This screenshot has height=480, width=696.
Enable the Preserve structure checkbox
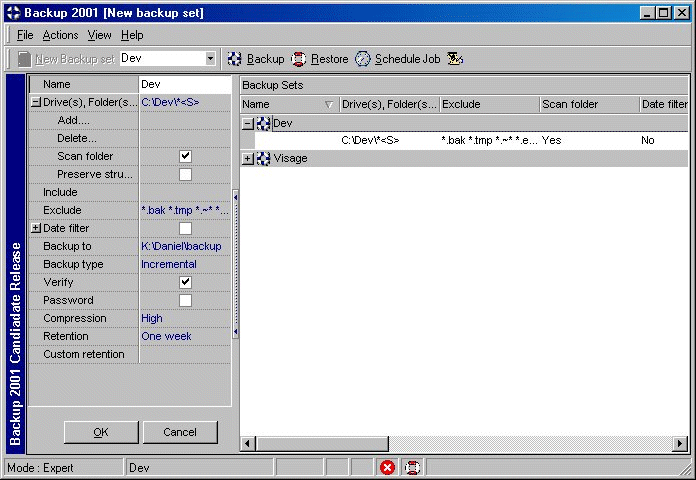(185, 174)
